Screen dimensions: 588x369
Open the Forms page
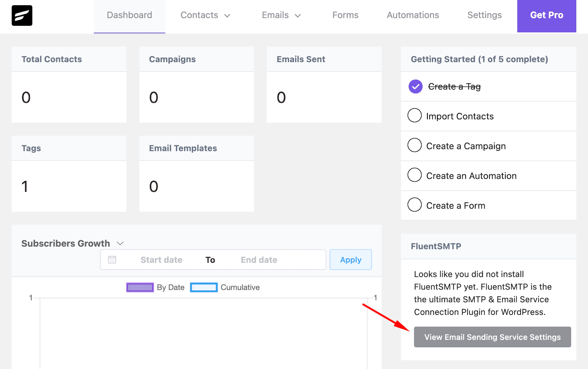[345, 15]
